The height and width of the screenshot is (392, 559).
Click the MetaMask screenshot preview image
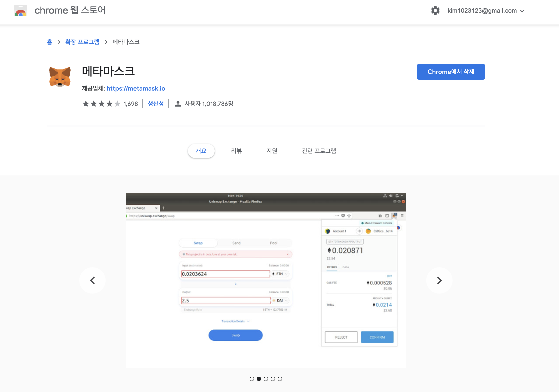coord(266,280)
